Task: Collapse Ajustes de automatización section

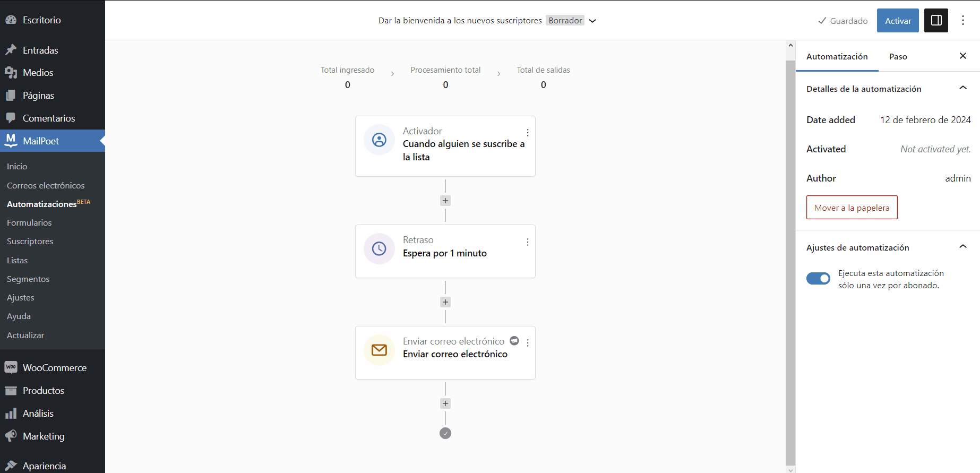Action: click(962, 247)
